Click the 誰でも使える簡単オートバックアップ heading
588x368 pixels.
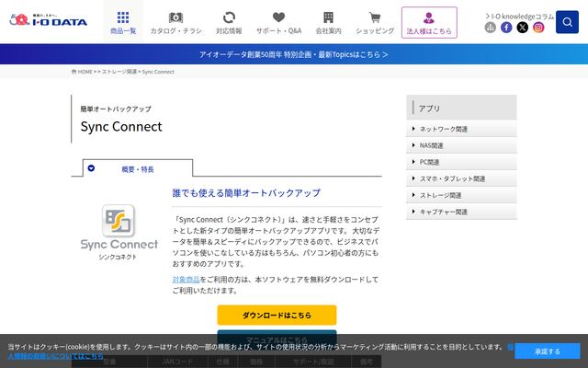[246, 193]
